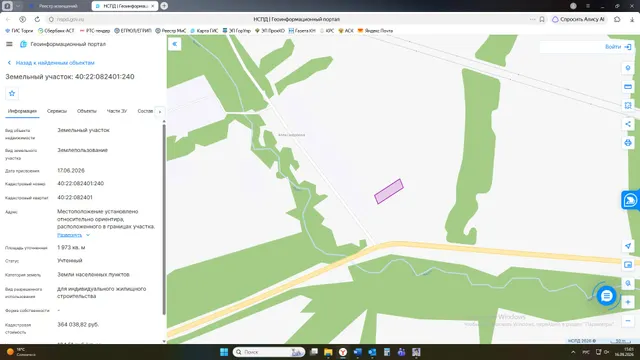Click the Windows taskbar search box
The image size is (640, 360).
tap(269, 352)
